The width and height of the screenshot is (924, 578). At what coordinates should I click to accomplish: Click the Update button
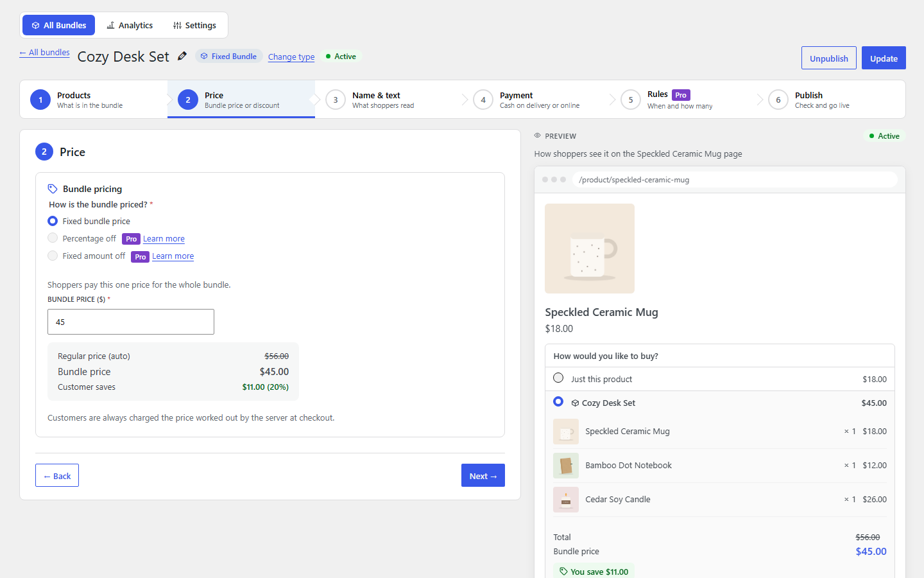pyautogui.click(x=884, y=58)
